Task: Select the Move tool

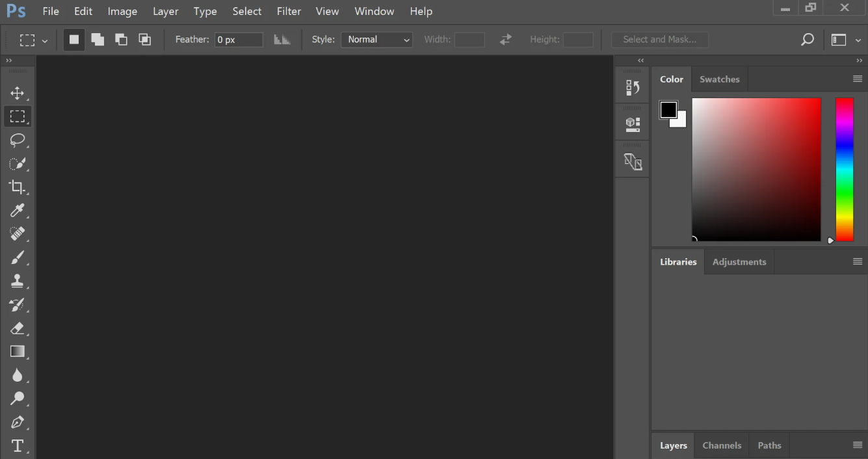Action: [18, 93]
